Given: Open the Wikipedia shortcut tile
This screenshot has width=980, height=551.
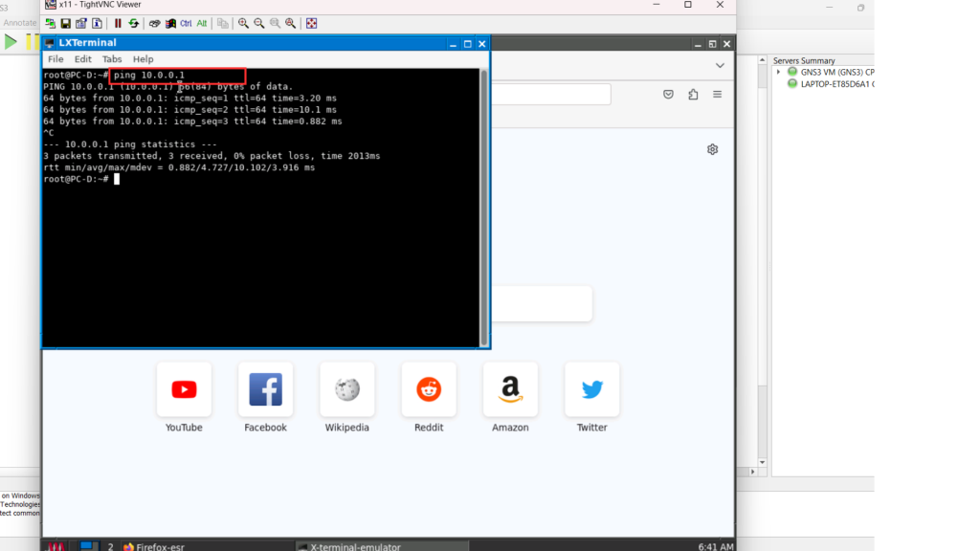Looking at the screenshot, I should (x=346, y=389).
